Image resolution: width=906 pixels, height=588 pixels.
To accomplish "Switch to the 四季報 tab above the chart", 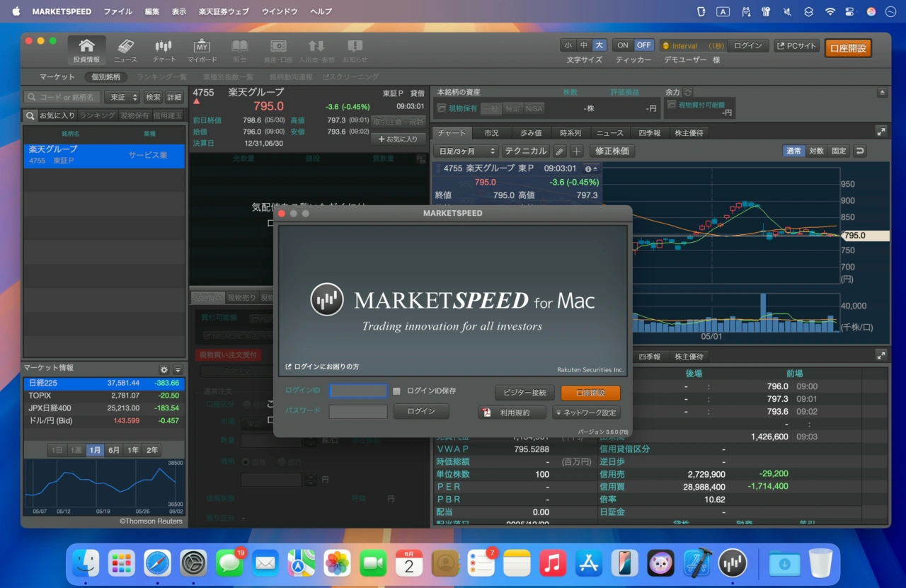I will coord(649,133).
